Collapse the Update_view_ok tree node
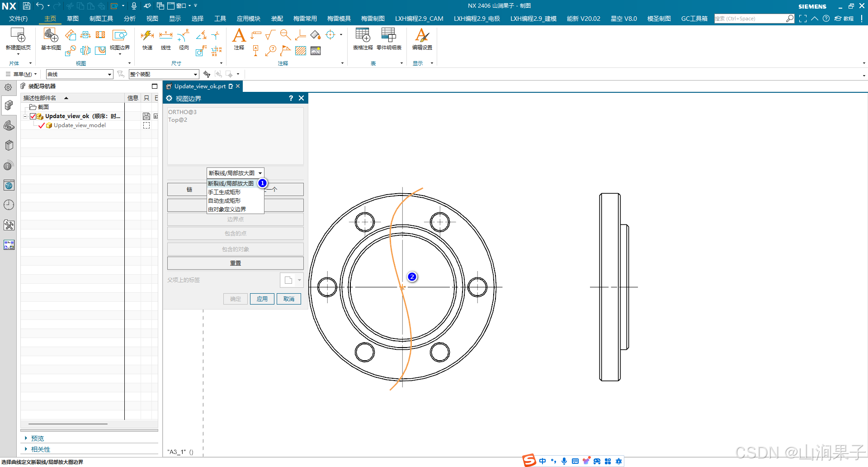 25,116
